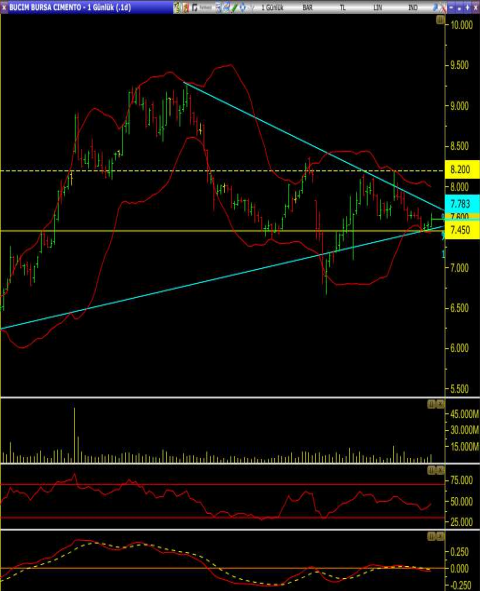Click the chart window system menu icon

pyautogui.click(x=4, y=7)
